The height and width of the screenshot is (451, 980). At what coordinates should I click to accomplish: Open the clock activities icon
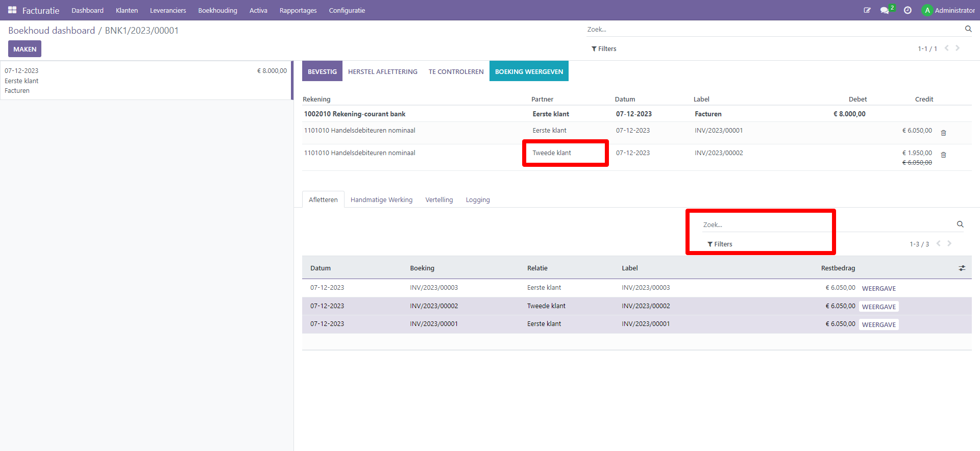tap(908, 10)
